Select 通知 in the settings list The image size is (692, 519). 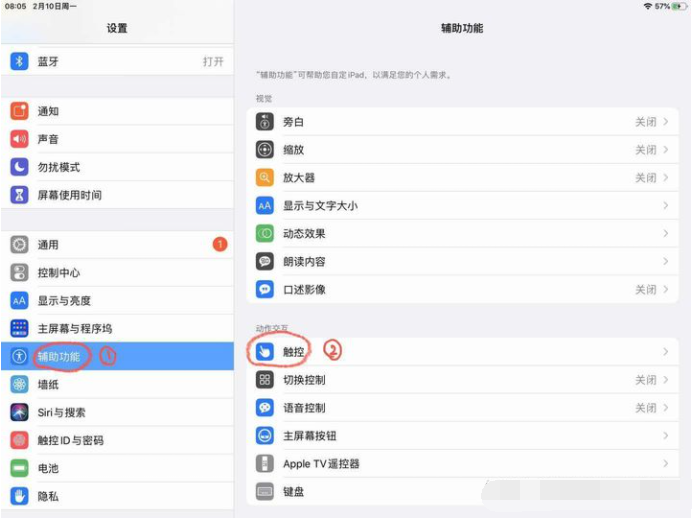tap(117, 111)
